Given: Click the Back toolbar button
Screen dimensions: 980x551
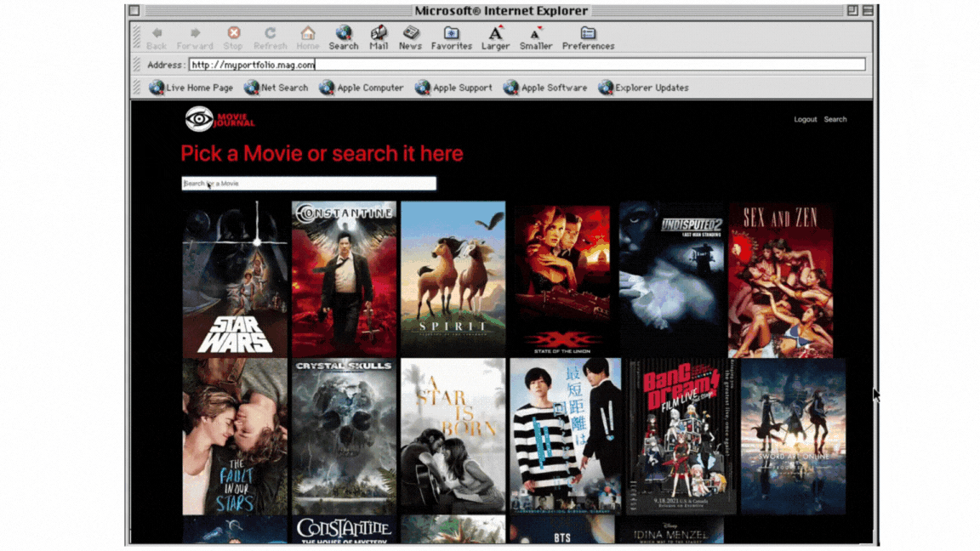Looking at the screenshot, I should tap(157, 38).
